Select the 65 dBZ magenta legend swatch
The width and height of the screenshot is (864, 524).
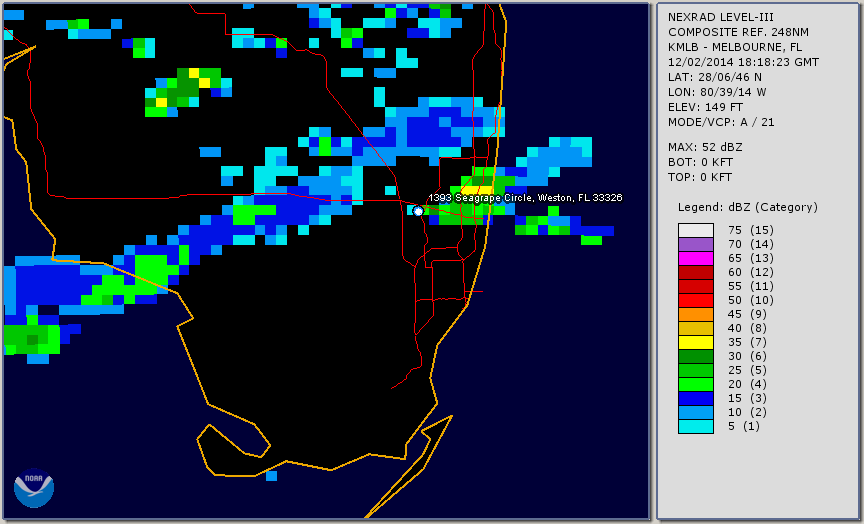click(695, 258)
